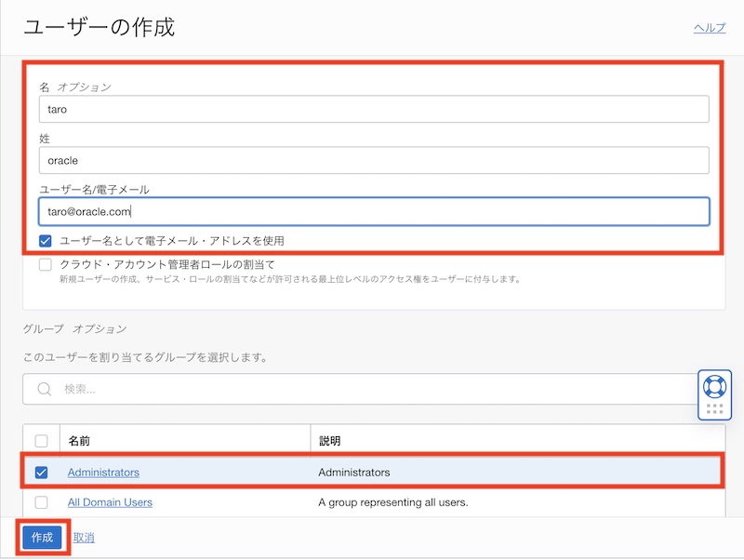Click the 姓 field containing oracle
The width and height of the screenshot is (744, 560).
pos(373,160)
